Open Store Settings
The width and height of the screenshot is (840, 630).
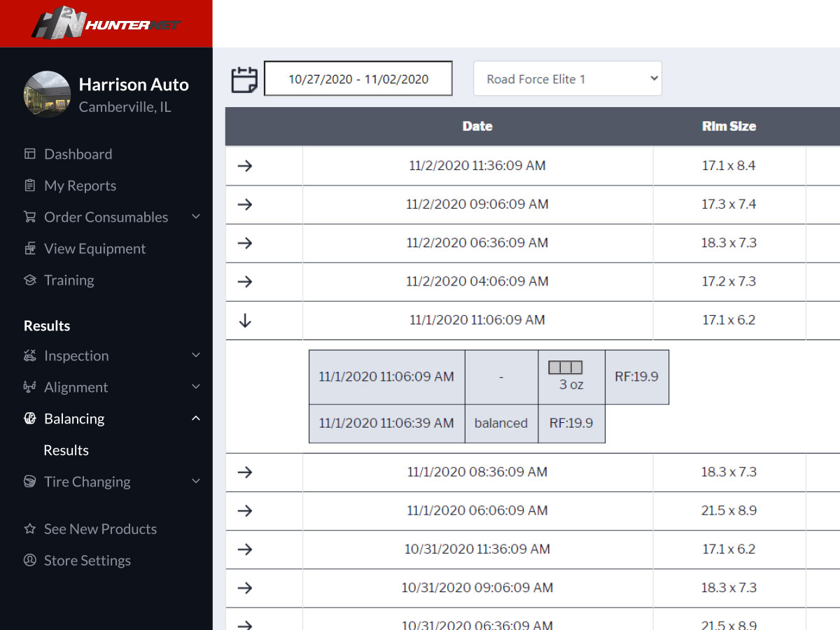tap(87, 561)
